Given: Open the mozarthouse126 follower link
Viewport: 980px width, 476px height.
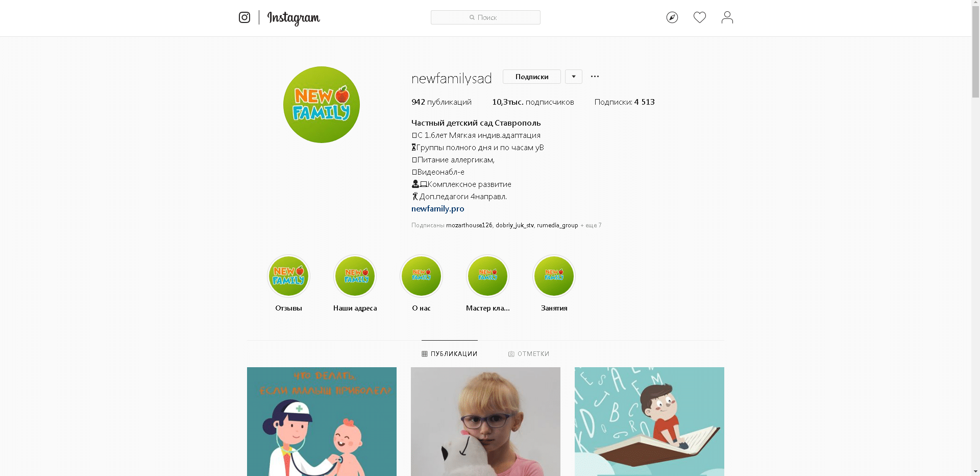Looking at the screenshot, I should [469, 225].
